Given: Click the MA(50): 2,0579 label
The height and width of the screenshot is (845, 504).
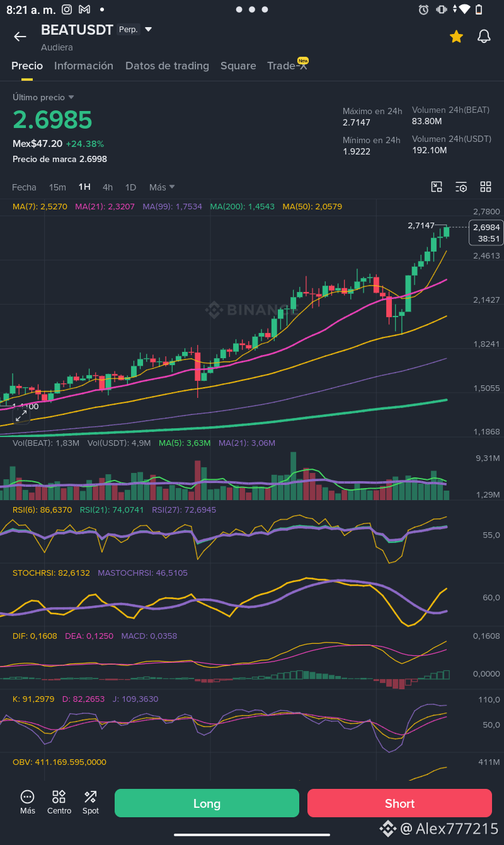Looking at the screenshot, I should pyautogui.click(x=312, y=206).
